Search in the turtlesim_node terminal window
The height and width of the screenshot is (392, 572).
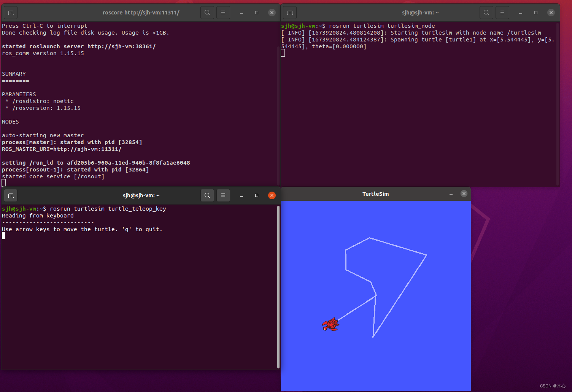coord(486,13)
